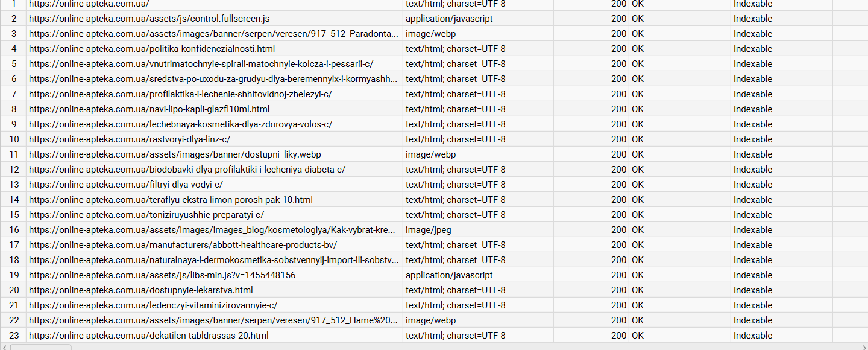Click the navi-lipo-kapli-glazfl10ml.html address
868x350 pixels.
click(x=149, y=109)
